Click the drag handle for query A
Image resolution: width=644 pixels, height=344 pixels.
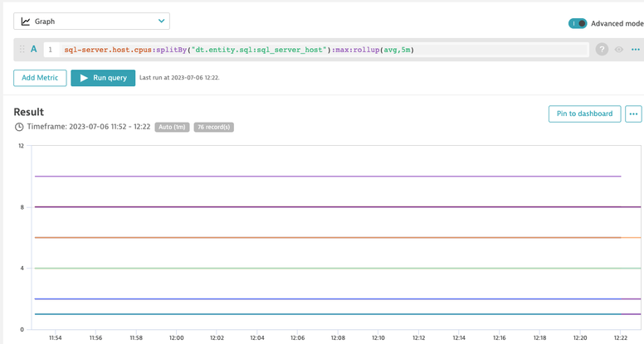coord(22,50)
